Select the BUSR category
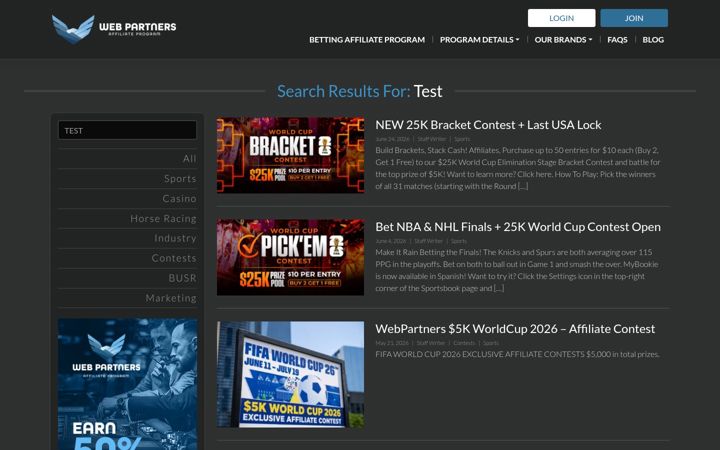Image resolution: width=720 pixels, height=450 pixels. [182, 278]
